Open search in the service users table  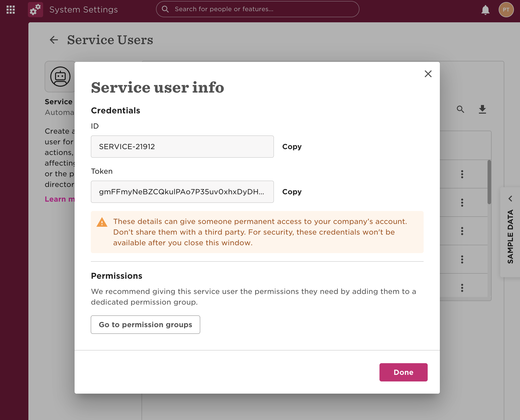click(460, 109)
